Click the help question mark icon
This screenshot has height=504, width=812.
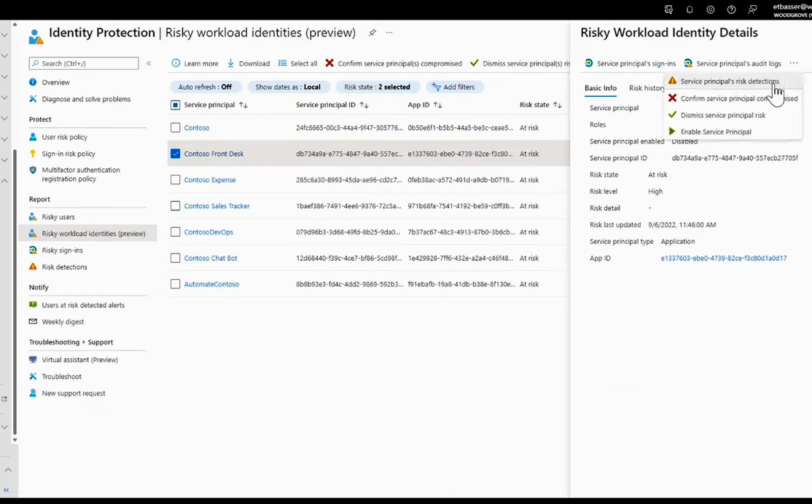(731, 9)
